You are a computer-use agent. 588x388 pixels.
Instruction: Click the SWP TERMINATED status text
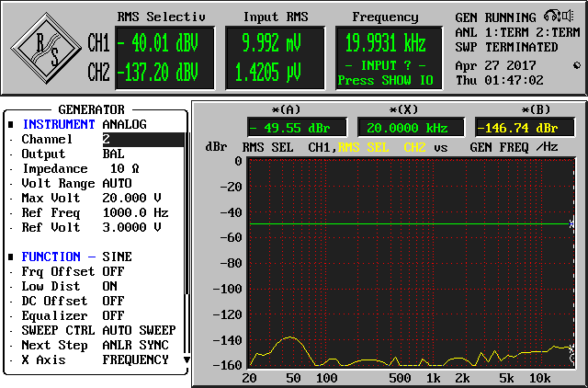[506, 47]
